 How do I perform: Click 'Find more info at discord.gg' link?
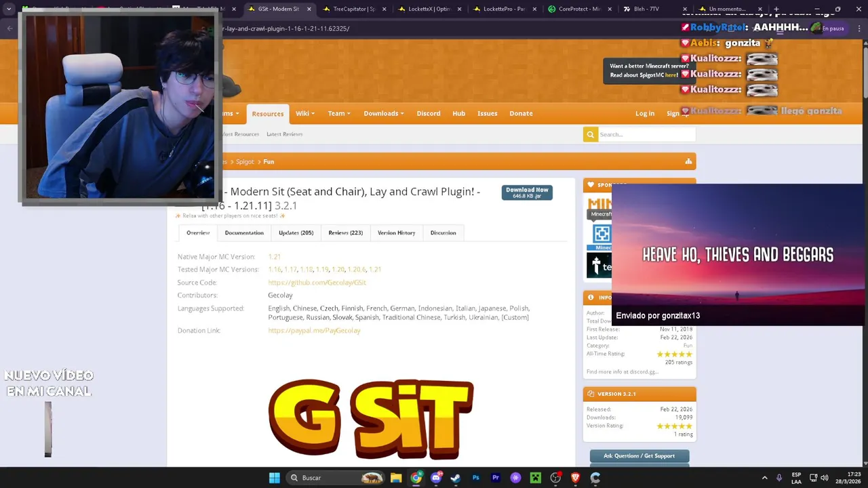[623, 371]
